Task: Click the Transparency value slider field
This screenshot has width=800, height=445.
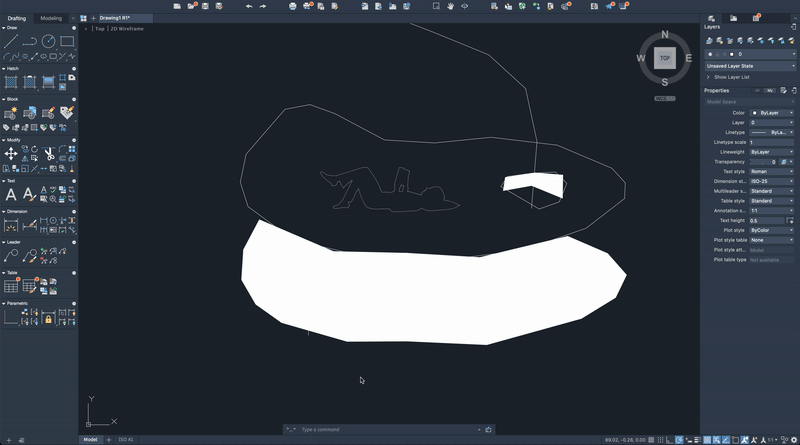Action: 763,161
